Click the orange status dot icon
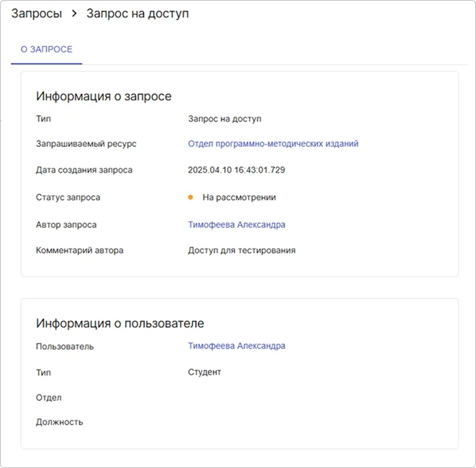The width and height of the screenshot is (476, 468). coord(191,197)
